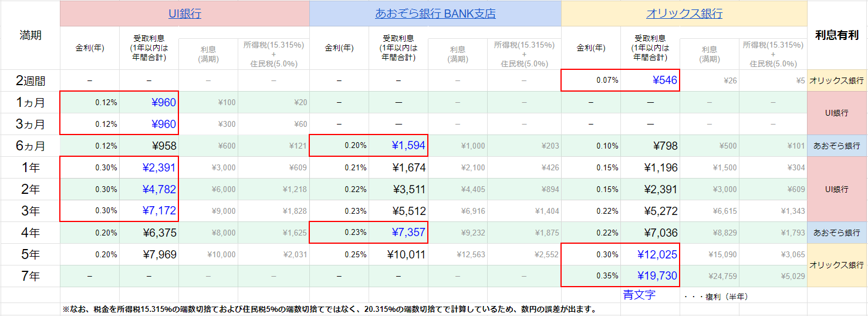Click the 0.35% rate cell
868x316 pixels.
(x=591, y=276)
